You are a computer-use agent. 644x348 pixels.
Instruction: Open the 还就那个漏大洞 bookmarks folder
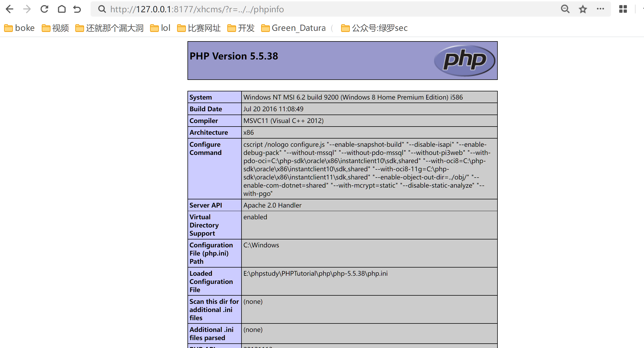[x=109, y=28]
